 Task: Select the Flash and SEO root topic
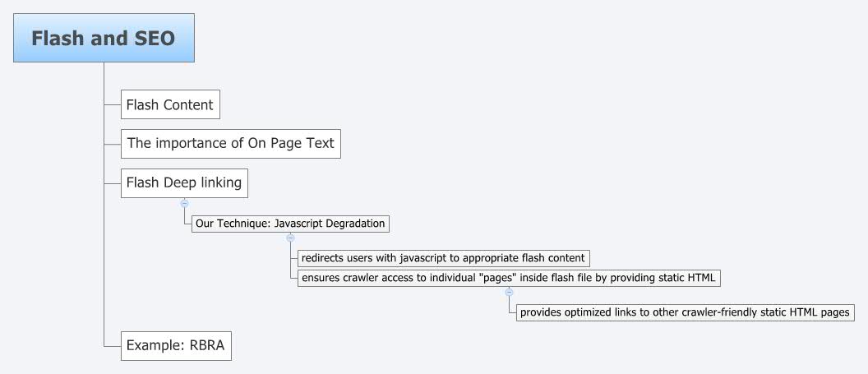[x=104, y=38]
